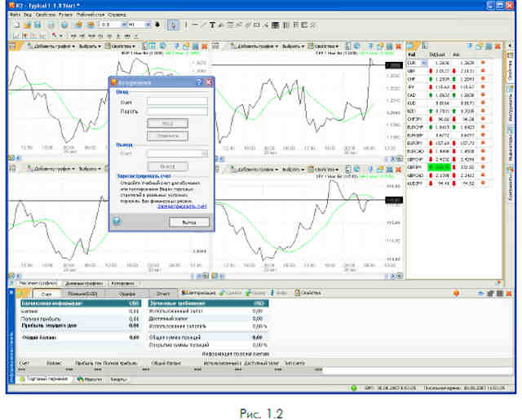Click the Выход button in login dialog
The height and width of the screenshot is (420, 522).
click(189, 223)
